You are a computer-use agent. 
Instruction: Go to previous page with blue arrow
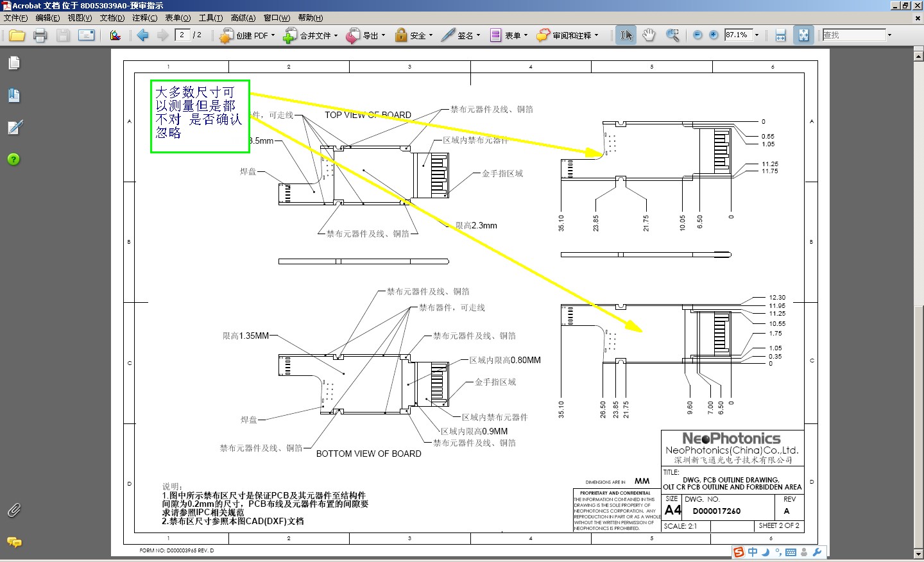142,35
